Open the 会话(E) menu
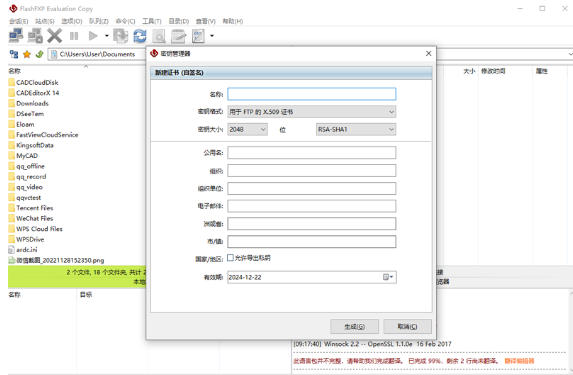The image size is (573, 375). pos(18,21)
